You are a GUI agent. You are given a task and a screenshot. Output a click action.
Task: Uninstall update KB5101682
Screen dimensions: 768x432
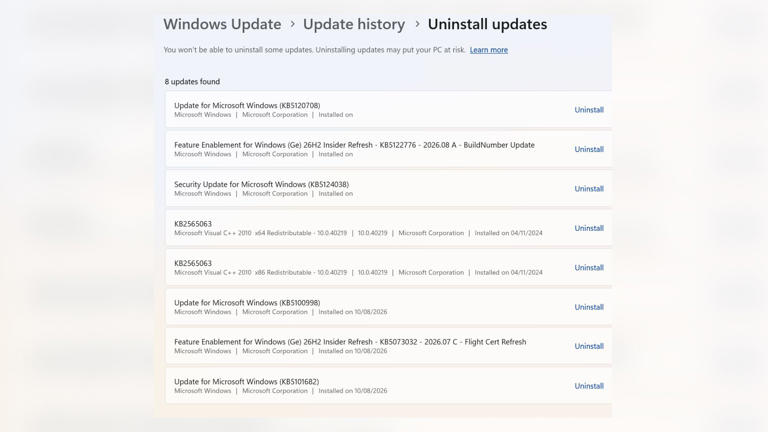point(589,386)
